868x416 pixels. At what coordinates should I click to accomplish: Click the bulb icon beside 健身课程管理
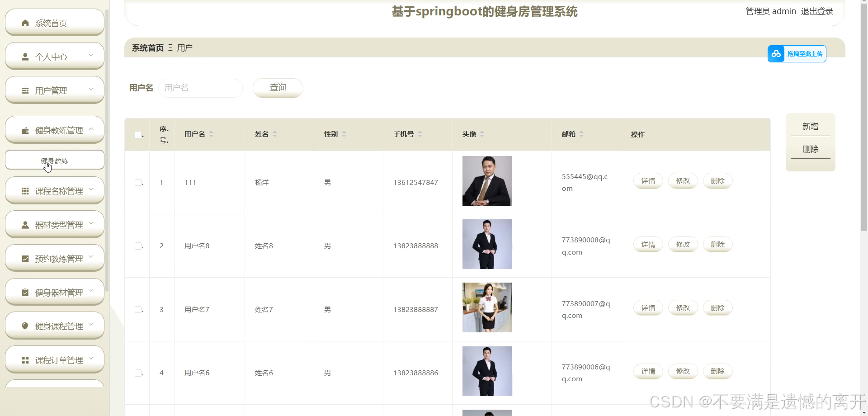25,326
